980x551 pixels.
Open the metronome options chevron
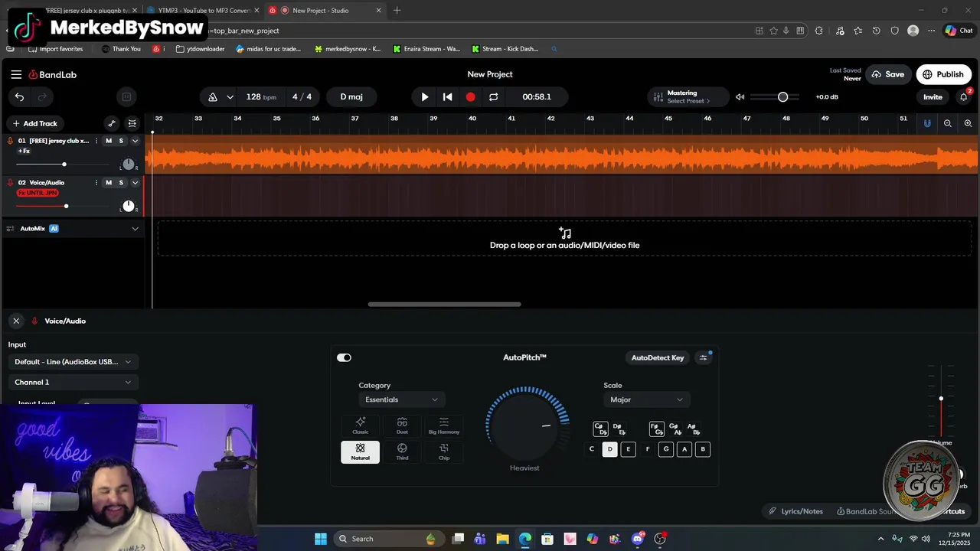pos(230,97)
